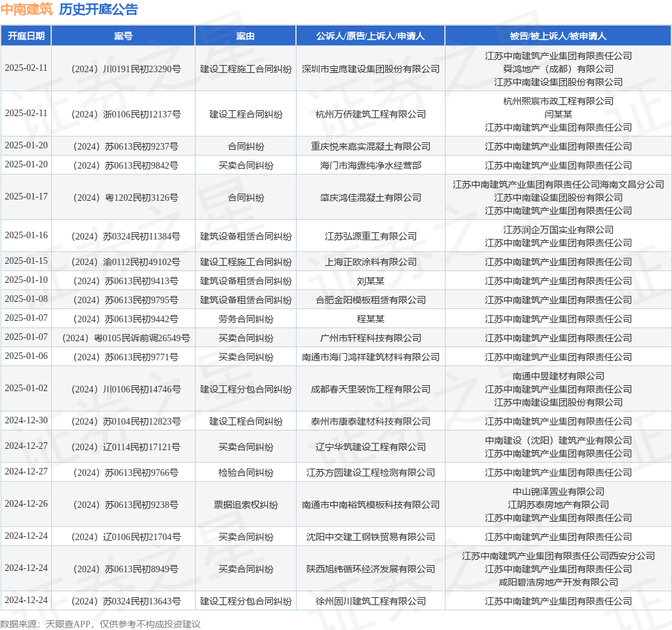Select plaintiff 深圳市宝鹰建设集团股份有限公司
Screen dimensions: 672x630
point(371,69)
